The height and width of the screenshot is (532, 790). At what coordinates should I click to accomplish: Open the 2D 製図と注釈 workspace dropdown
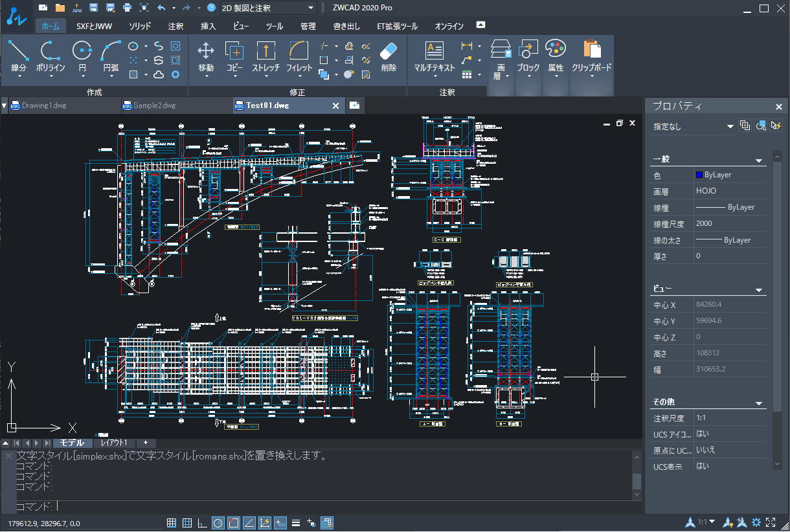[268, 8]
